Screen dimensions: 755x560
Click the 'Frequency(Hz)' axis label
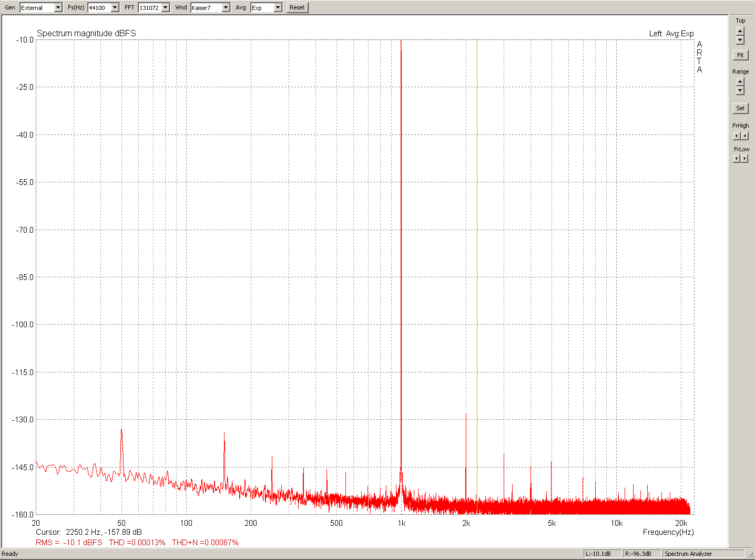(x=668, y=532)
